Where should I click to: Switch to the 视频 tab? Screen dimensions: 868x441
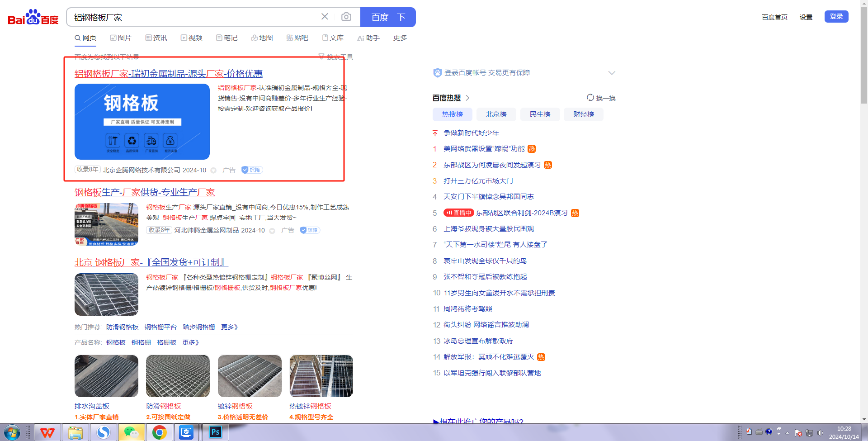pyautogui.click(x=192, y=38)
